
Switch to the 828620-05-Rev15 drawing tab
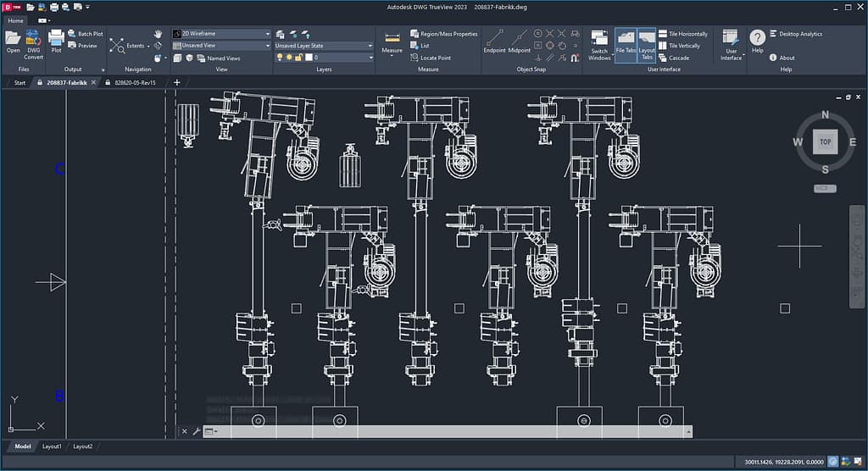134,83
